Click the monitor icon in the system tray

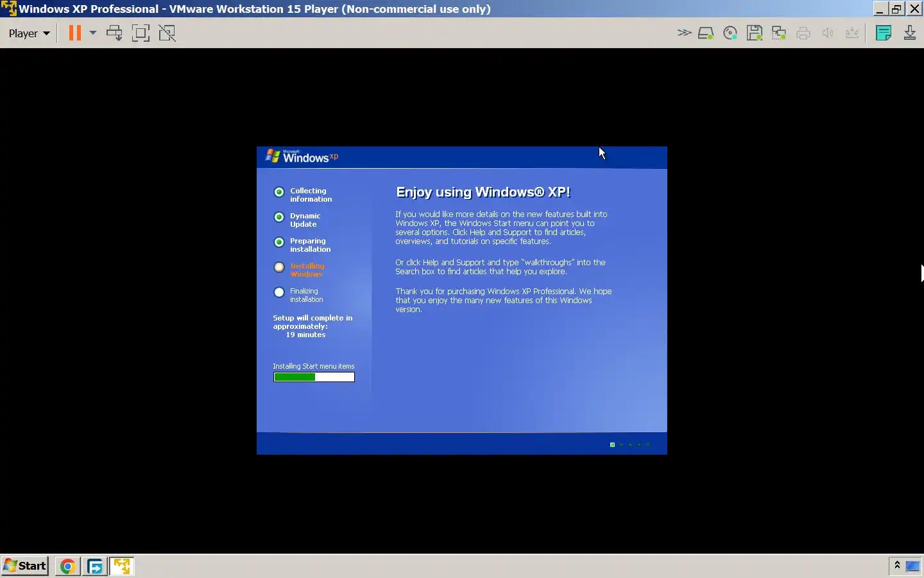pos(912,566)
